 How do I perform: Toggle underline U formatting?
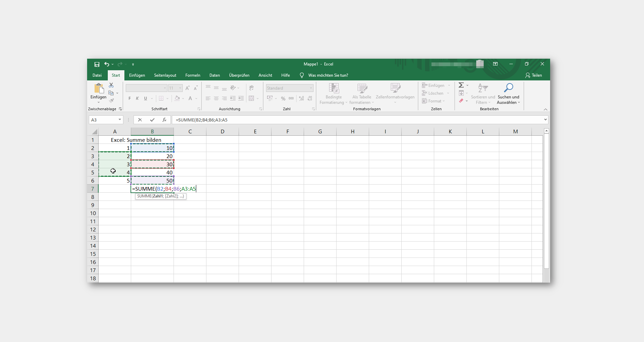[145, 98]
